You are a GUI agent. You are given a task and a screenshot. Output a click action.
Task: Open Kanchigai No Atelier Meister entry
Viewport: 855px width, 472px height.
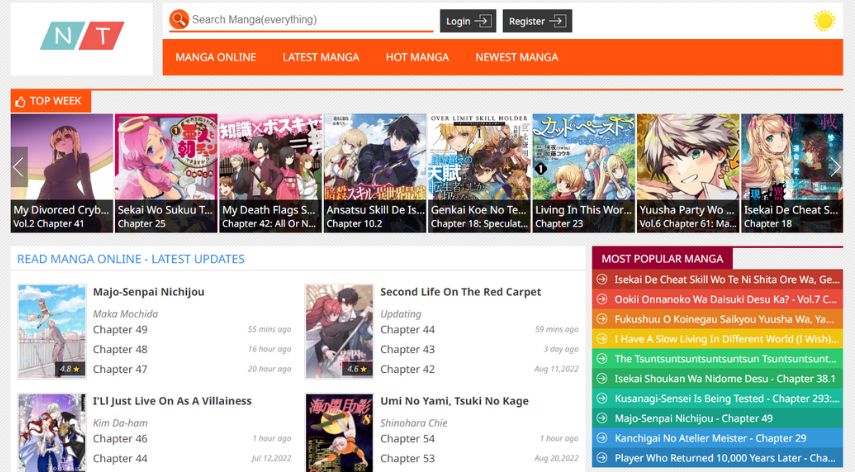710,438
